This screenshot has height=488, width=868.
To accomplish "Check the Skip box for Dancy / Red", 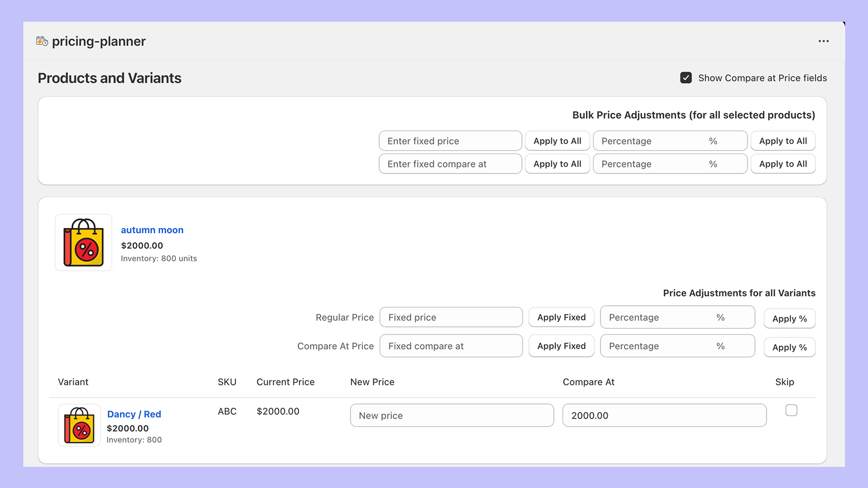I will [792, 410].
